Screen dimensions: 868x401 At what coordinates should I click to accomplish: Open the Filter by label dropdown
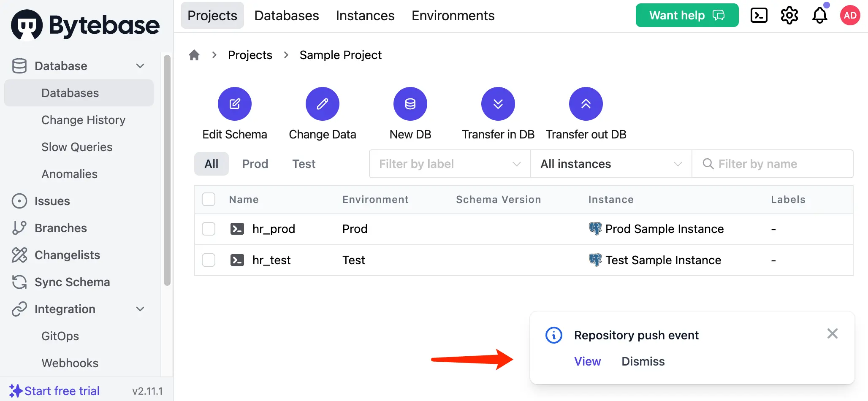click(449, 164)
